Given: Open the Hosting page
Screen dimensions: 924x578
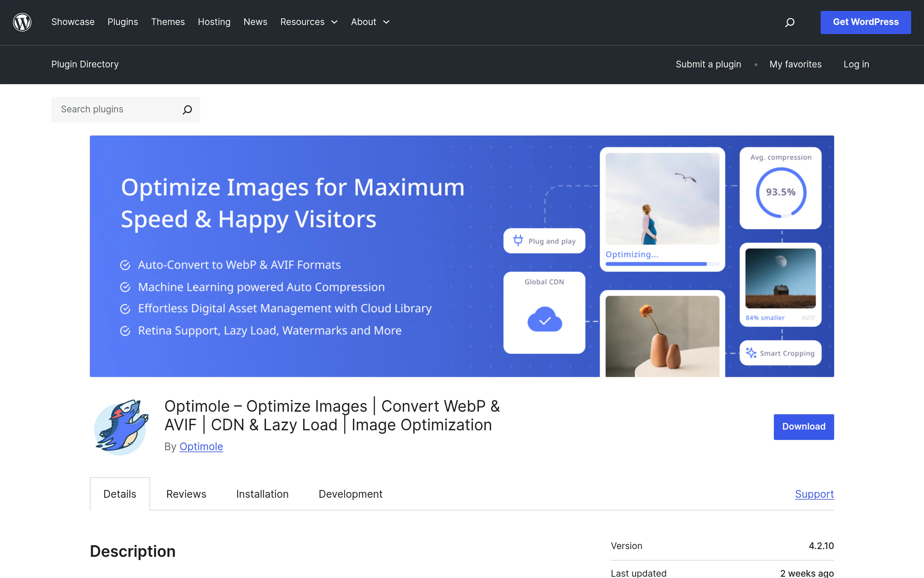Looking at the screenshot, I should tap(214, 22).
